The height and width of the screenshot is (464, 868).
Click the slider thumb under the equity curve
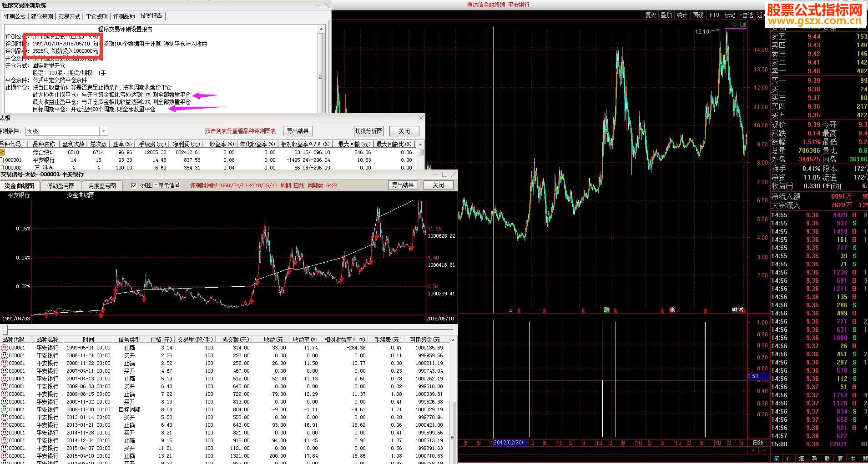point(5,329)
